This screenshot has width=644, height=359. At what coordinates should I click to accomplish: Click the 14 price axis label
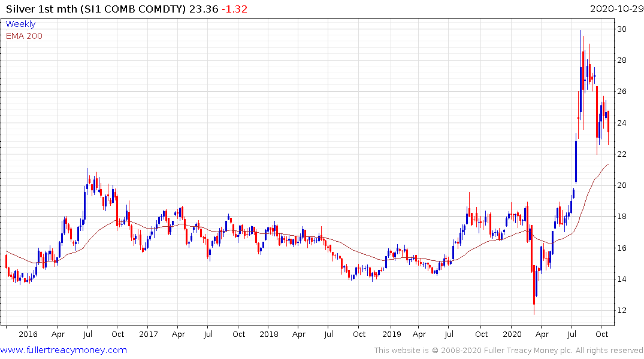click(621, 279)
